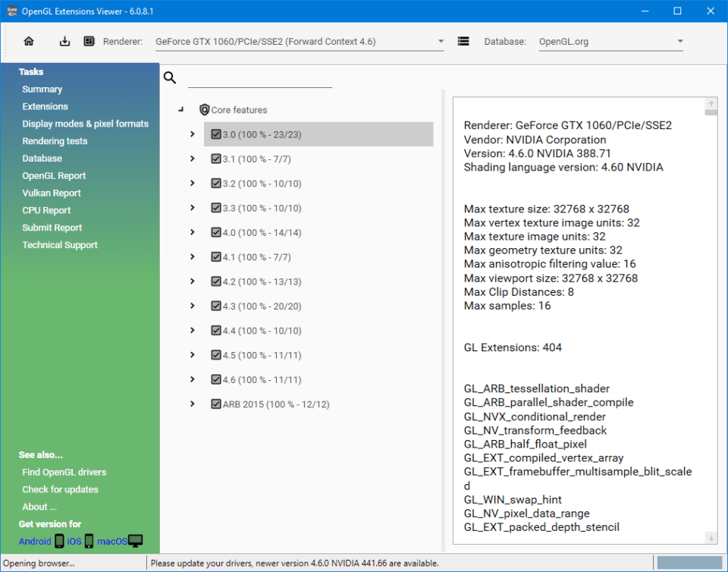Open the Android version link
The width and height of the screenshot is (728, 572).
pos(35,542)
